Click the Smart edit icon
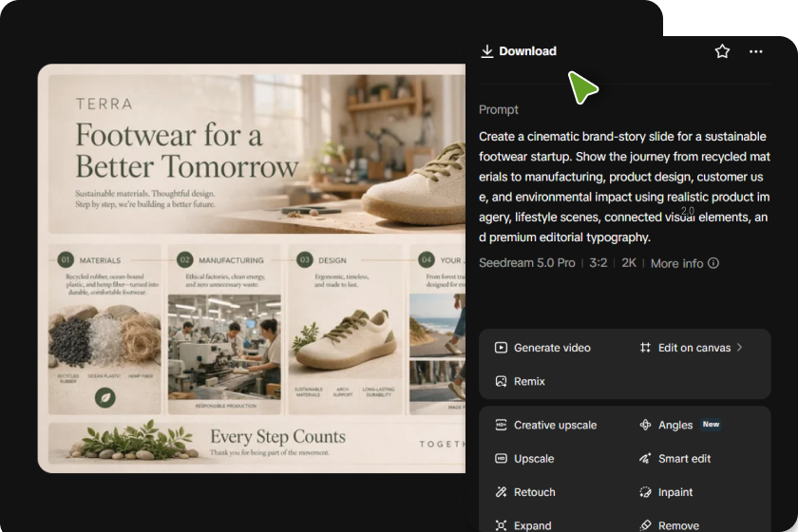The image size is (798, 532). (x=645, y=459)
